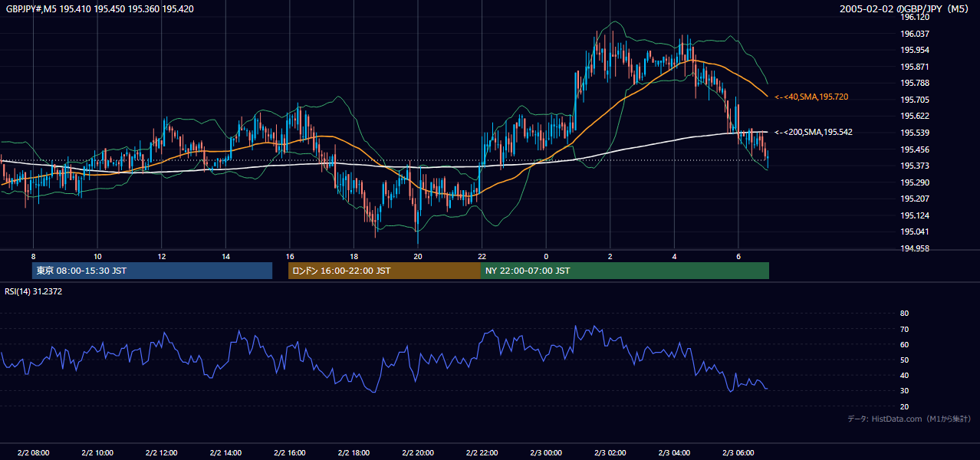This screenshot has width=980, height=460.
Task: Click price axis label 195.290
Action: pyautogui.click(x=914, y=182)
